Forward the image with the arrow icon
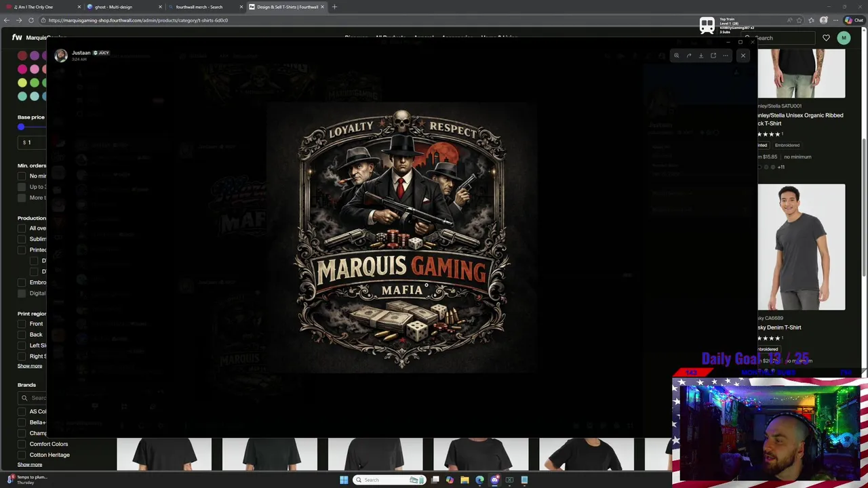The height and width of the screenshot is (488, 868). [688, 56]
